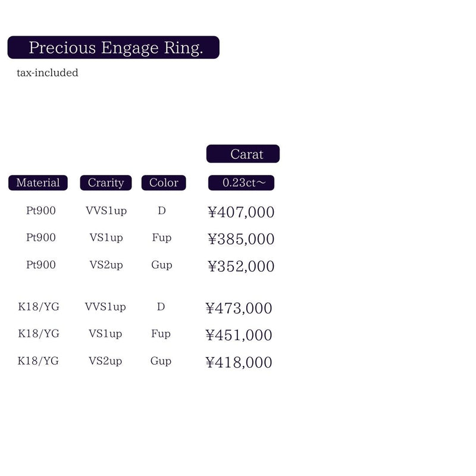This screenshot has height=476, width=476.
Task: Click the tax-included note
Action: [x=48, y=73]
